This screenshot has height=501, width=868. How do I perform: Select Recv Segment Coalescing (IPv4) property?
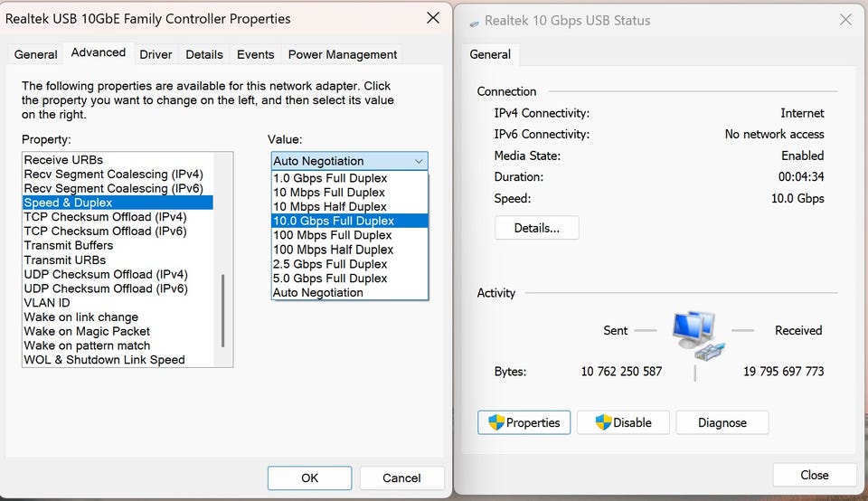[118, 175]
